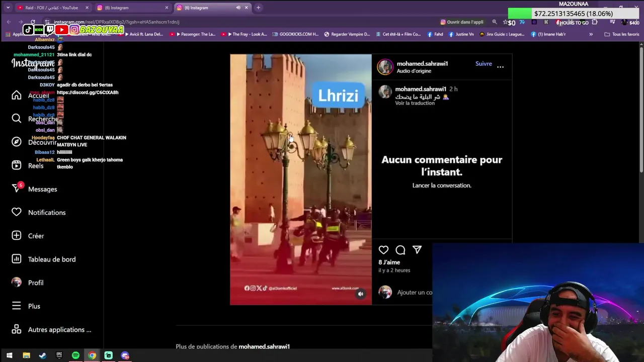
Task: Open Regarder Vampire D... bookmark
Action: tap(347, 34)
